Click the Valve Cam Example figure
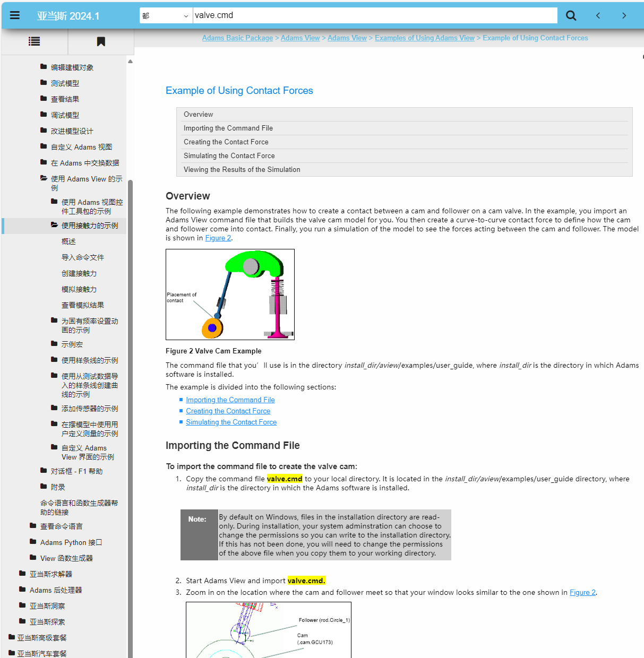 click(230, 295)
